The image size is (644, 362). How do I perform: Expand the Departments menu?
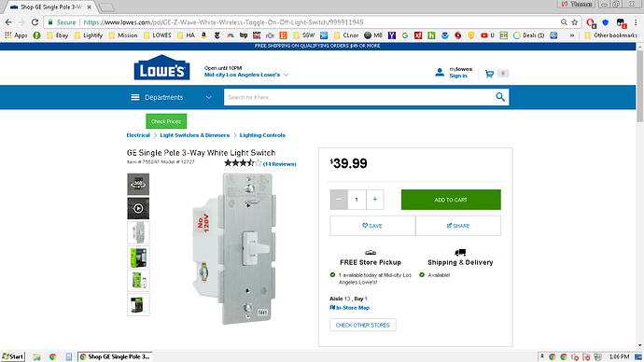pyautogui.click(x=172, y=97)
